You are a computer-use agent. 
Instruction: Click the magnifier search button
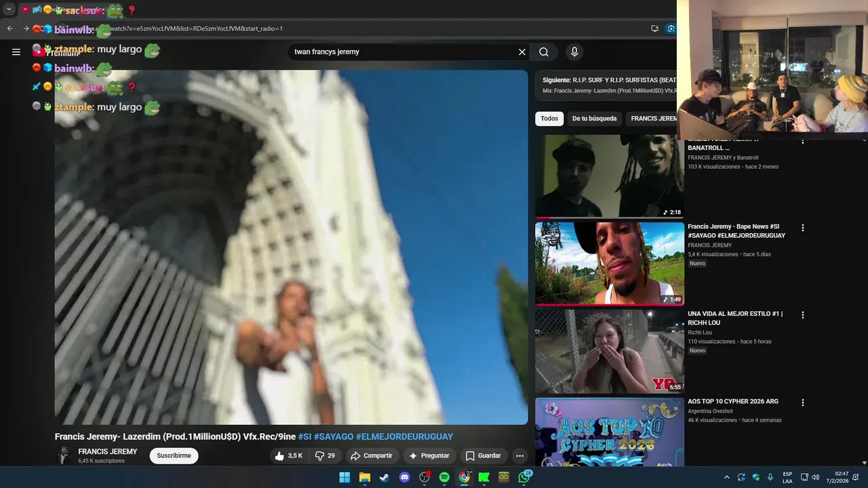tap(544, 52)
